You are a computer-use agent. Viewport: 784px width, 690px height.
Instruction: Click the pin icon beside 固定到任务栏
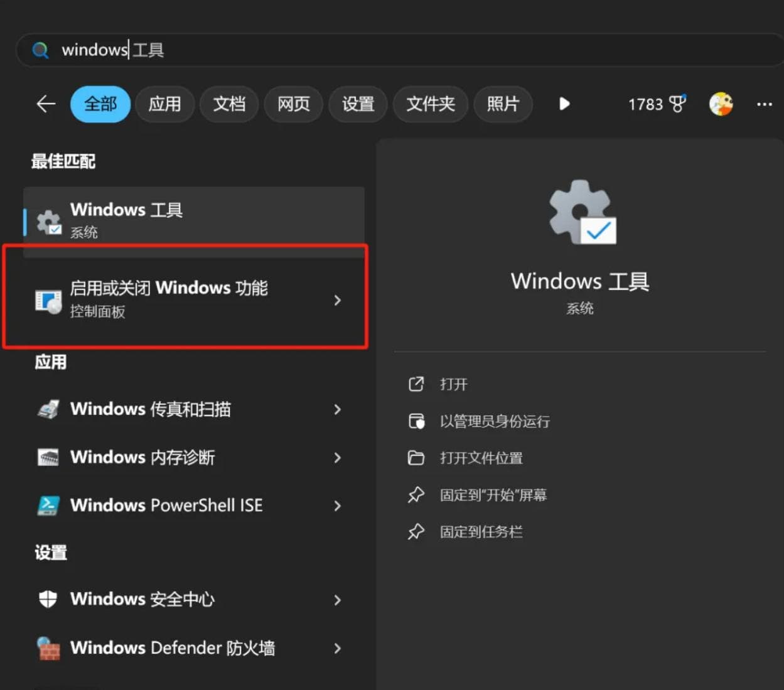pyautogui.click(x=416, y=532)
